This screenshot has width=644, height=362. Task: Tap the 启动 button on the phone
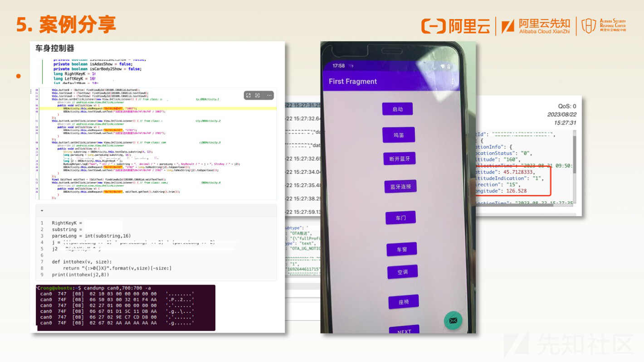[398, 109]
